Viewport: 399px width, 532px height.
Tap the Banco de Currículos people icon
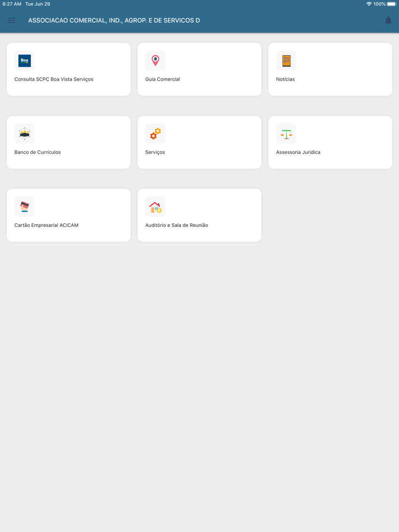[24, 134]
